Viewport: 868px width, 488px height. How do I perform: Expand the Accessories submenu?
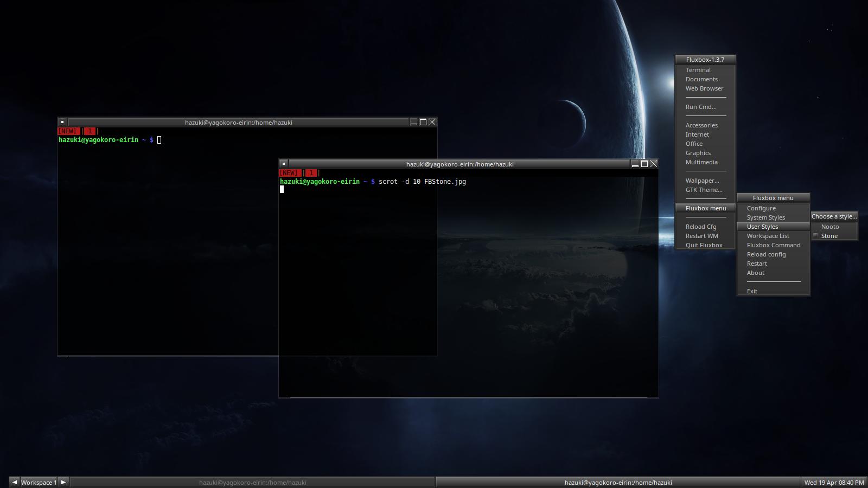tap(705, 125)
